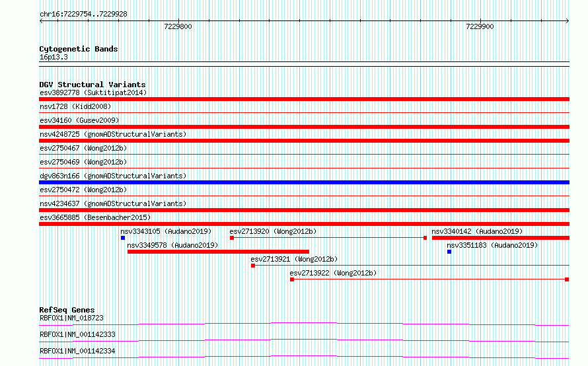Select left red end block of esv2713922
The width and height of the screenshot is (588, 366).
[292, 279]
